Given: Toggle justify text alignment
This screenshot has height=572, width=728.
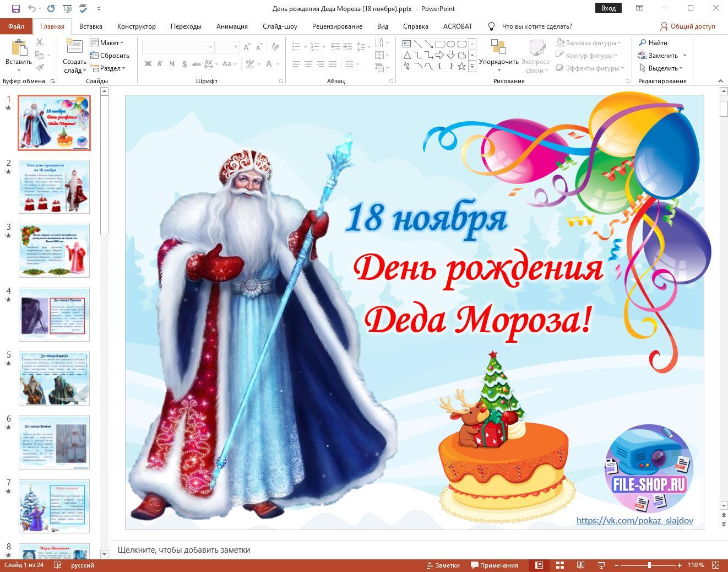Looking at the screenshot, I should click(332, 64).
